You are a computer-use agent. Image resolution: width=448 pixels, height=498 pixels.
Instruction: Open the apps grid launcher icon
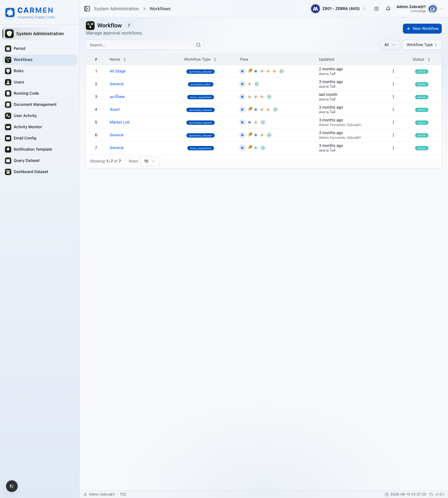coord(376,9)
